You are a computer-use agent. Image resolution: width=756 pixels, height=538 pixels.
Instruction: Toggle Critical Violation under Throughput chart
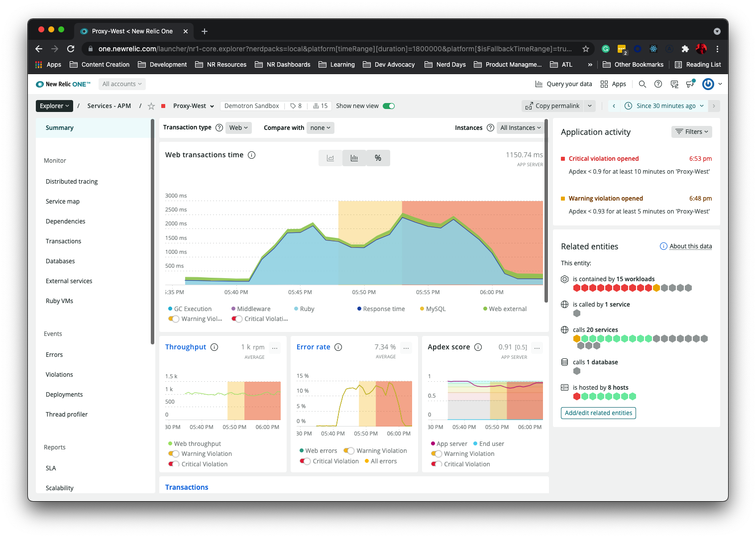pos(174,464)
